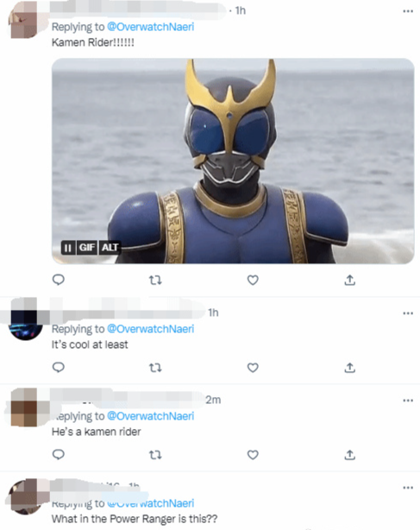Open more options for "He's a kamen rider" tweet
This screenshot has height=530, width=420.
pos(408,401)
